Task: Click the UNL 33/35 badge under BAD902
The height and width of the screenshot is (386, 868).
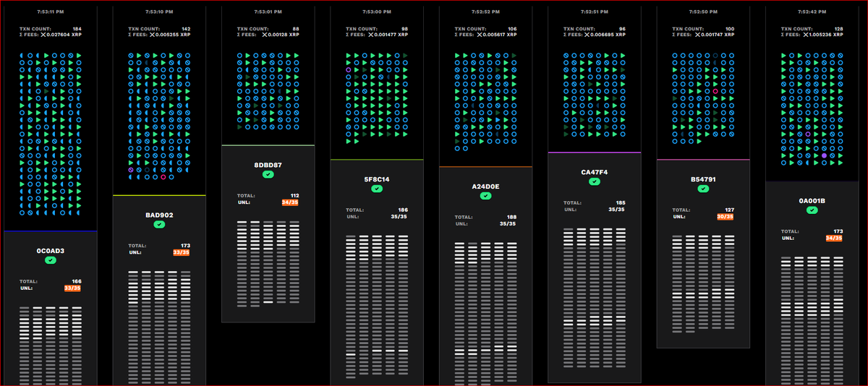Action: coord(182,252)
